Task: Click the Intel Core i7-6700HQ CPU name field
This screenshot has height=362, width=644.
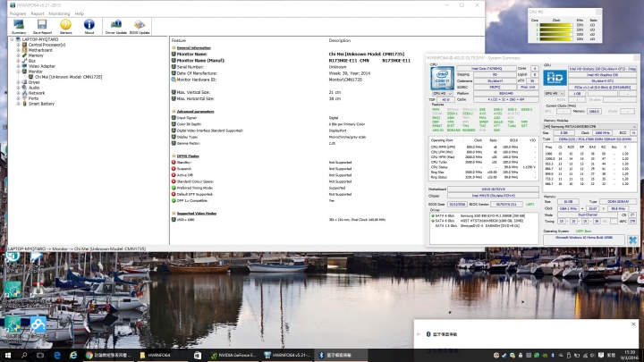Action: click(x=487, y=69)
